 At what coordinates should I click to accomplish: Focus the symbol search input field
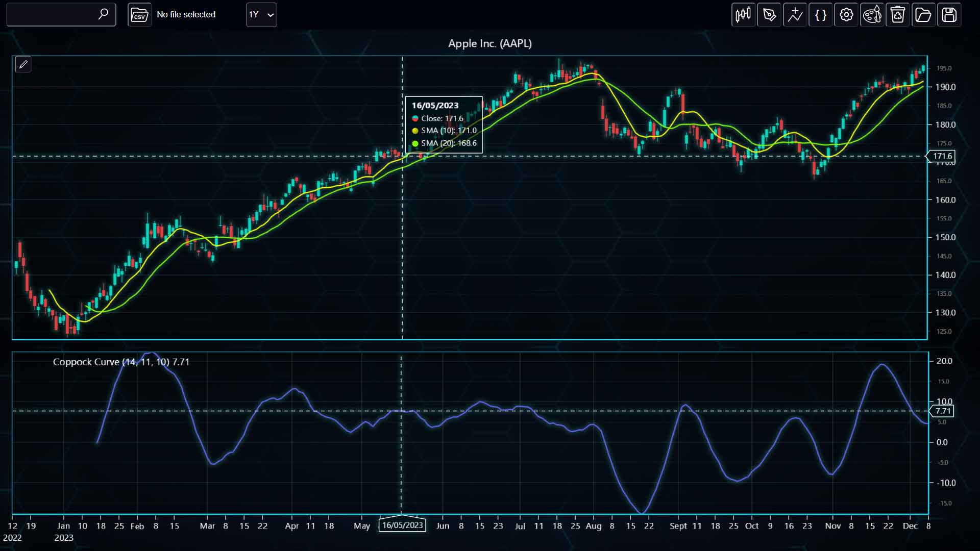click(61, 15)
